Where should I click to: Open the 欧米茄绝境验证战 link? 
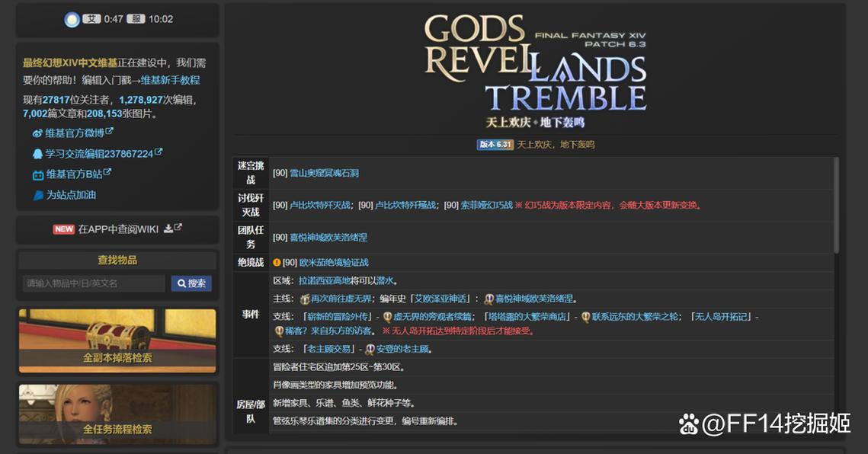coord(334,263)
